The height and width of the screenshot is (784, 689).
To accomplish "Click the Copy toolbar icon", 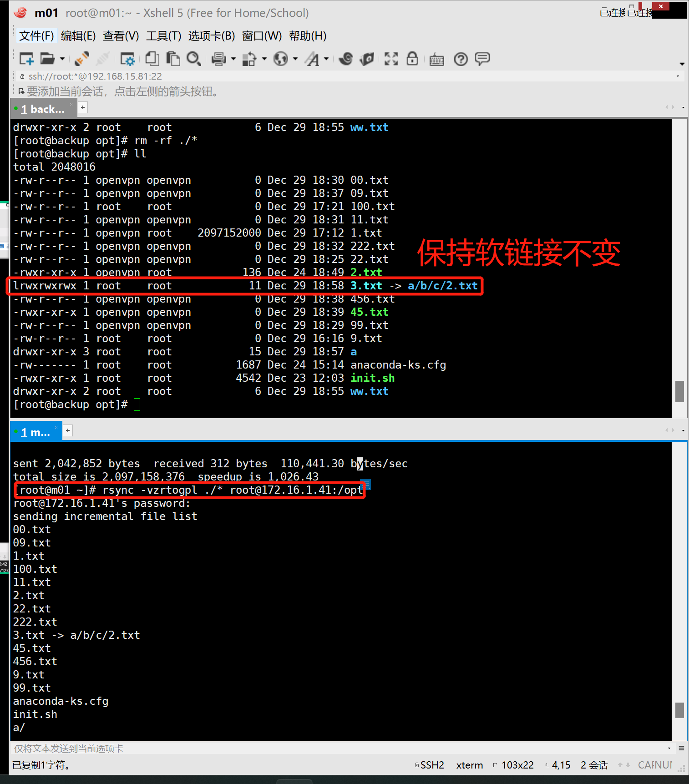I will coord(152,59).
